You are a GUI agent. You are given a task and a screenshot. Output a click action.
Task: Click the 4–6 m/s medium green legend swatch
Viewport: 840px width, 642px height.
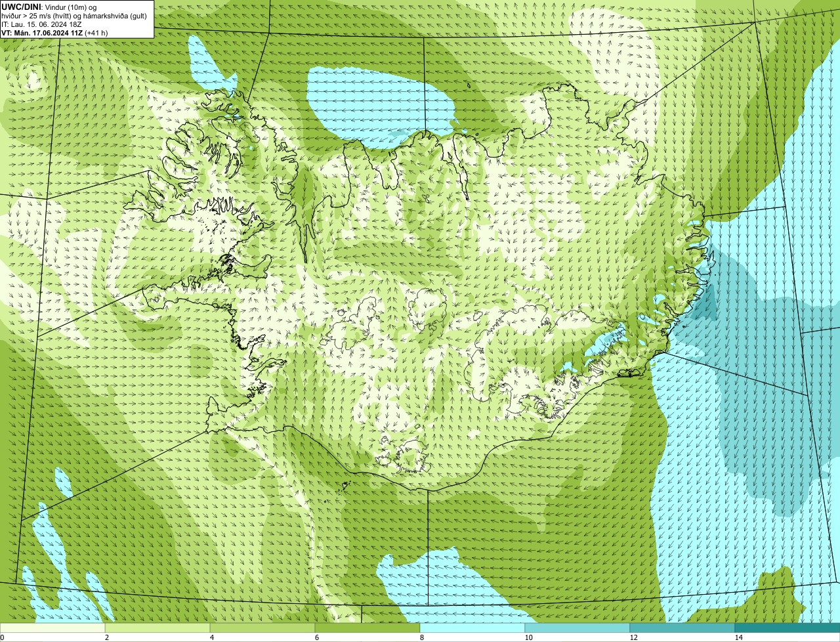coord(262,628)
